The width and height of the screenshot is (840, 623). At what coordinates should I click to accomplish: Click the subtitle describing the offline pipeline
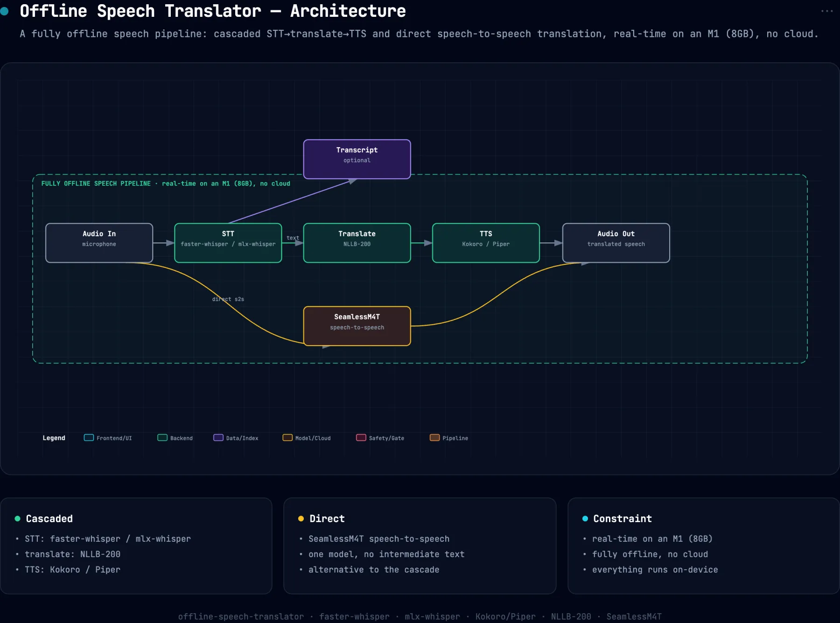(x=419, y=34)
